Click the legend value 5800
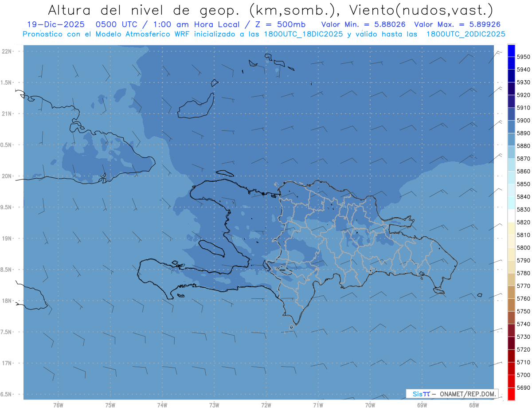 pyautogui.click(x=524, y=248)
